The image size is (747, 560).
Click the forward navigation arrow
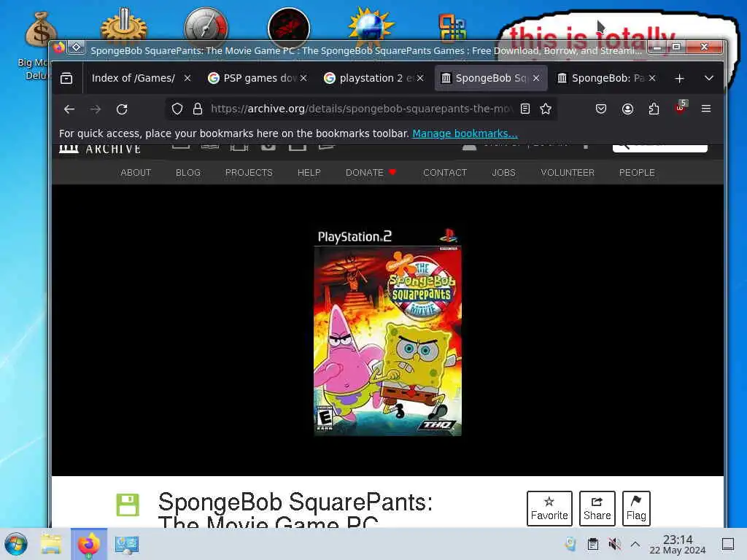[x=96, y=109]
